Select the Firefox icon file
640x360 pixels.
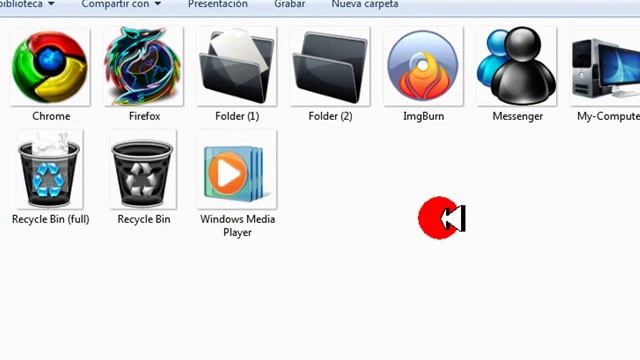tap(144, 66)
